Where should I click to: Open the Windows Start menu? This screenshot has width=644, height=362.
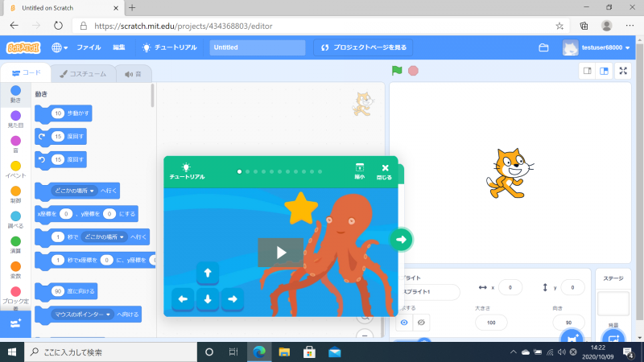12,352
